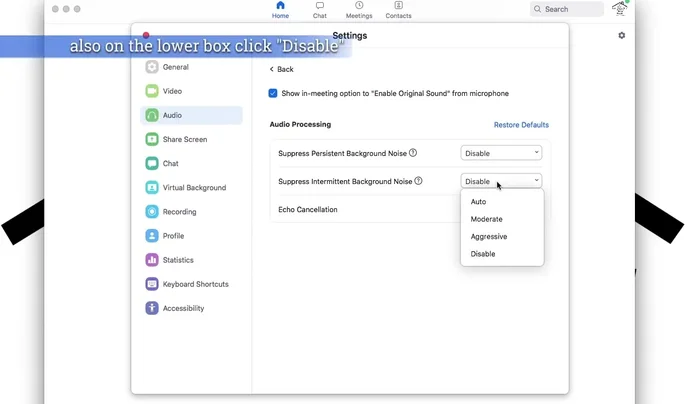Click the info icon beside Persistent Background Noise
The image size is (700, 404).
point(413,153)
